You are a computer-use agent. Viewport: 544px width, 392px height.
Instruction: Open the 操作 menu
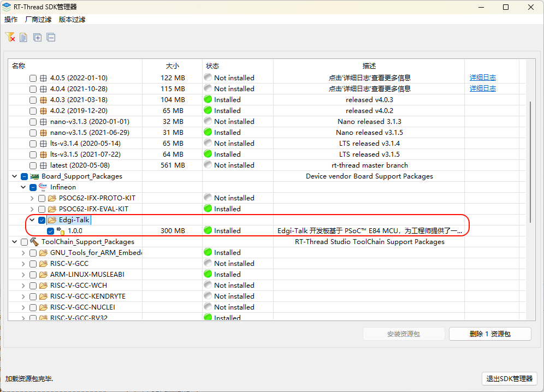point(11,19)
